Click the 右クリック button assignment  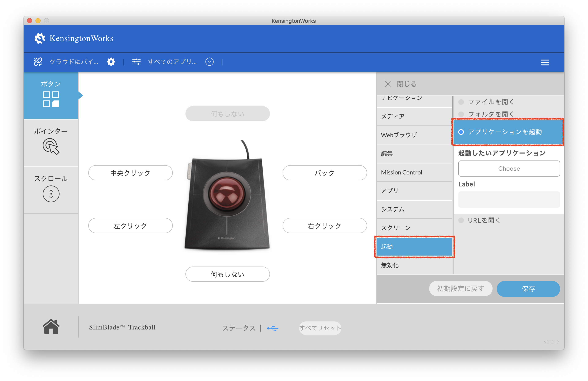tap(324, 225)
